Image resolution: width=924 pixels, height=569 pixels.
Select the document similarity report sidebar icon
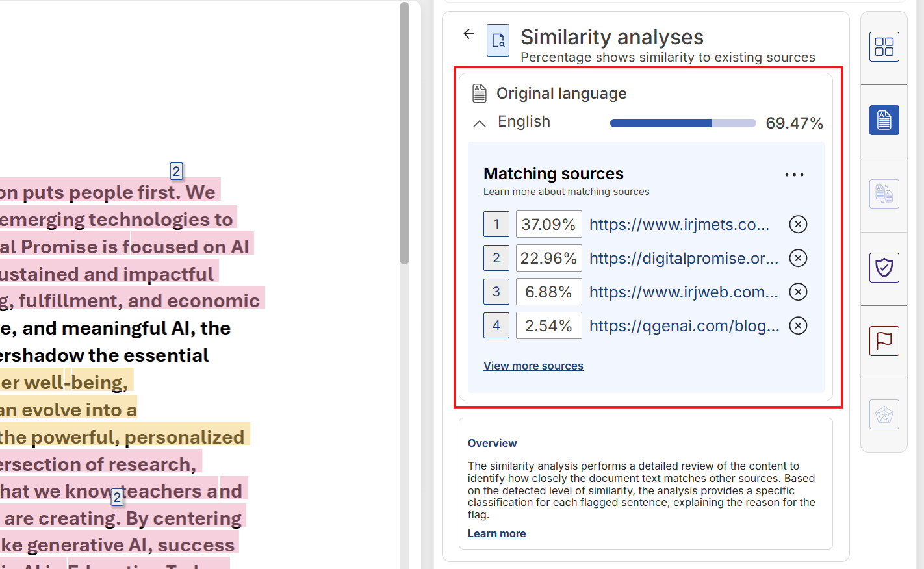click(884, 120)
